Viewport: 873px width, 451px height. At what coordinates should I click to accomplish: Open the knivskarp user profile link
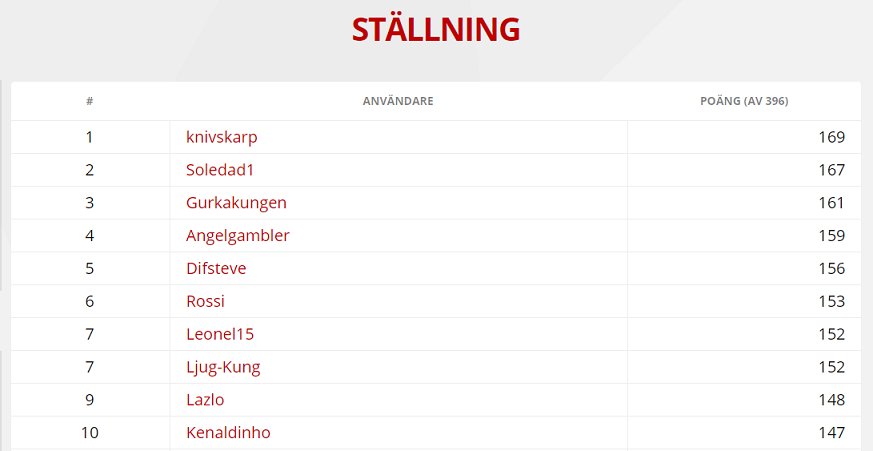coord(221,137)
